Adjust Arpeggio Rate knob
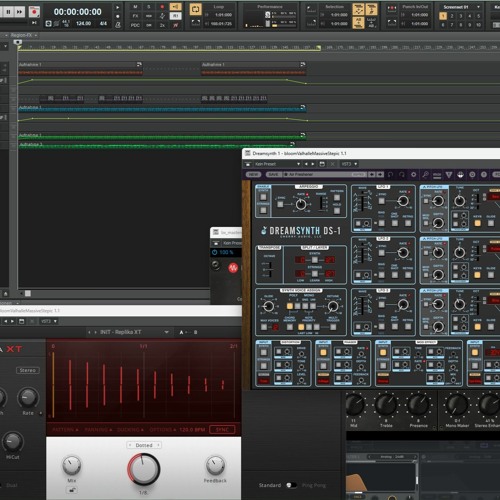This screenshot has width=500, height=500. tap(301, 204)
